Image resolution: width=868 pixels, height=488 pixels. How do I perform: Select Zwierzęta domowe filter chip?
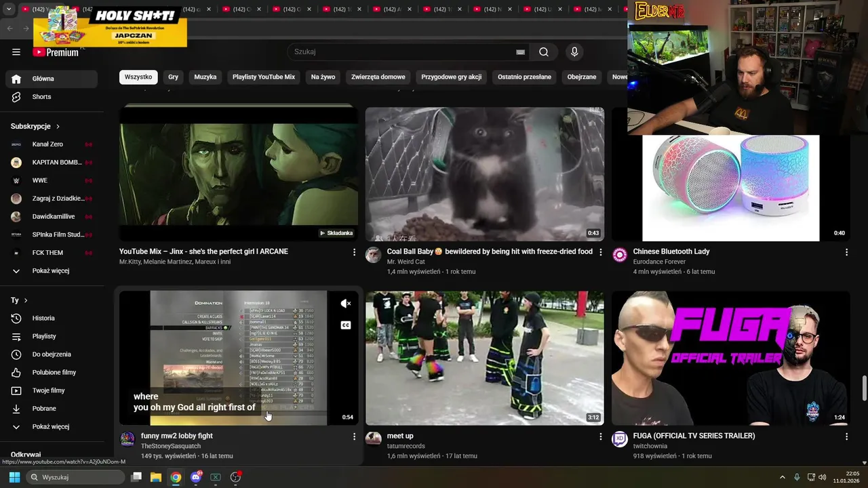pyautogui.click(x=378, y=77)
